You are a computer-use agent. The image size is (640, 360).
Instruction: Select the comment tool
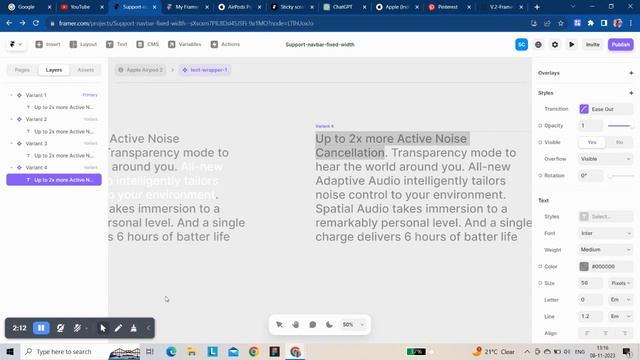click(313, 325)
